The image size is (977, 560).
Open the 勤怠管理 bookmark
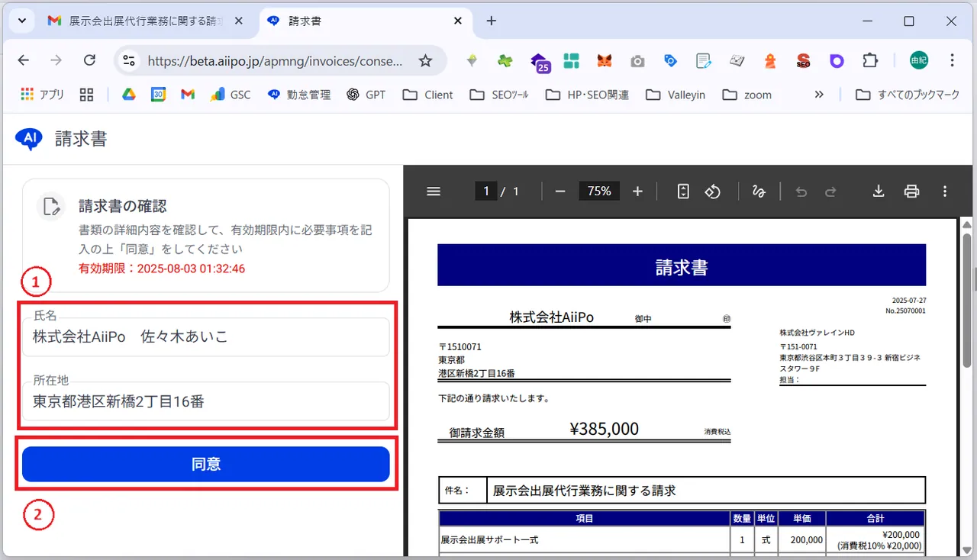click(x=298, y=95)
